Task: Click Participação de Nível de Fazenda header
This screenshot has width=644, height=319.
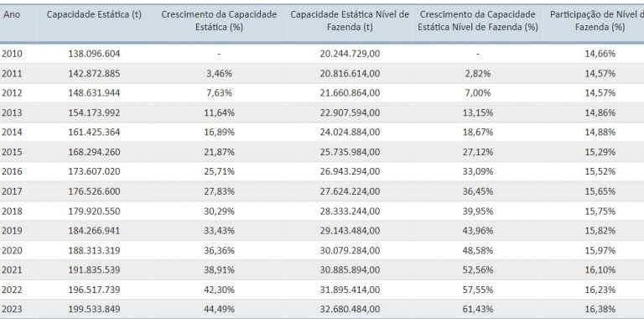Action: (x=597, y=21)
